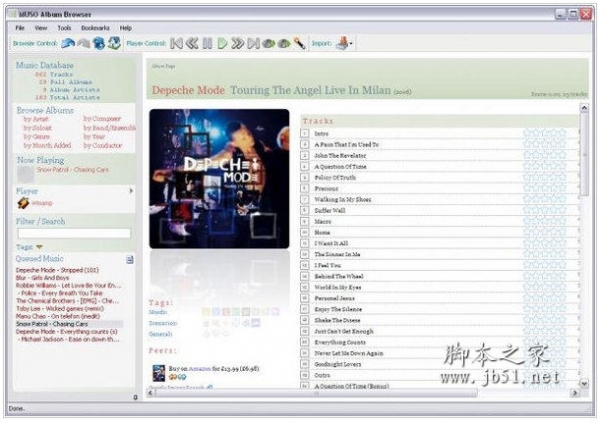
Task: Go forward with the grey Browser Control arrow
Action: 84,43
